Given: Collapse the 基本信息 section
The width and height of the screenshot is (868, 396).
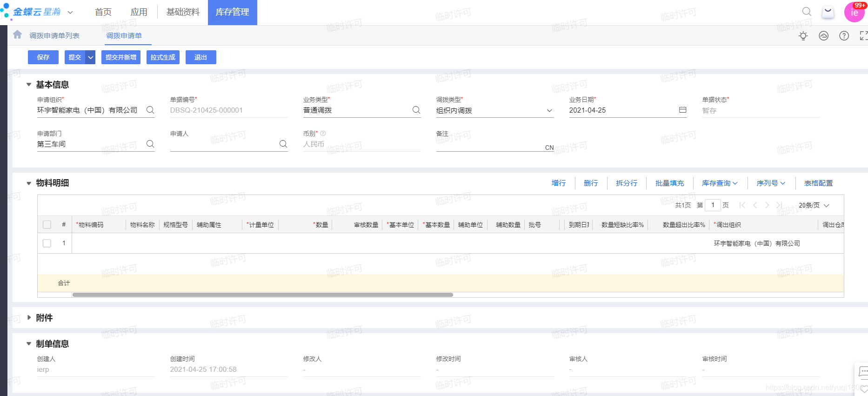Looking at the screenshot, I should (x=29, y=85).
